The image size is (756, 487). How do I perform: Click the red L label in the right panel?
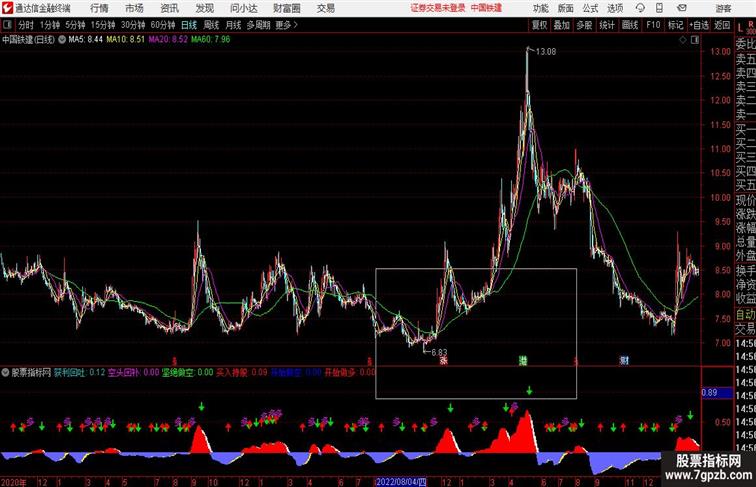click(740, 28)
